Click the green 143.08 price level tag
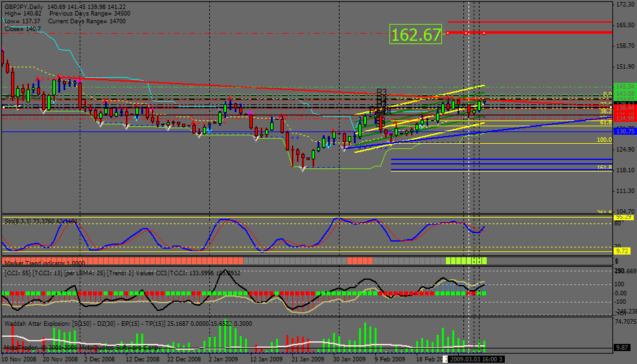637x364 pixels. [x=625, y=94]
